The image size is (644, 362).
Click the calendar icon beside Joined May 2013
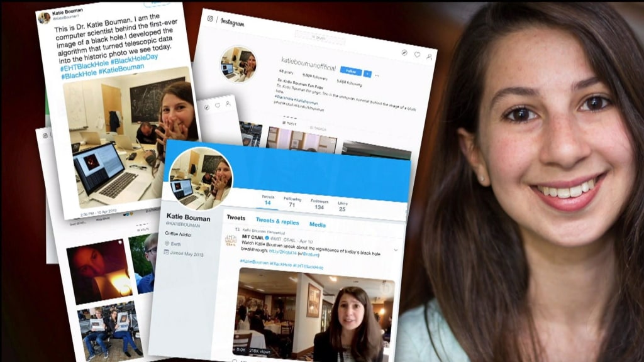pyautogui.click(x=166, y=251)
